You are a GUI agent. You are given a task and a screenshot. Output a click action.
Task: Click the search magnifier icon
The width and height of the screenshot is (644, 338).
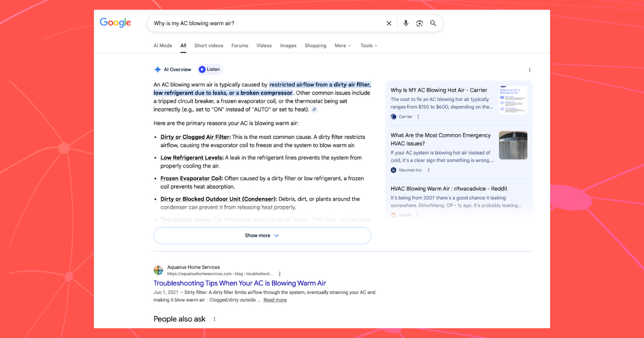click(433, 23)
